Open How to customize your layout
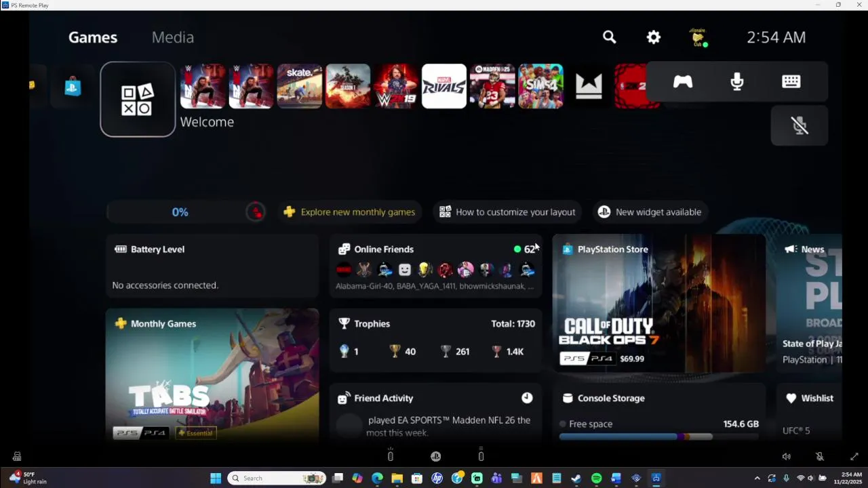The width and height of the screenshot is (868, 488). (507, 212)
